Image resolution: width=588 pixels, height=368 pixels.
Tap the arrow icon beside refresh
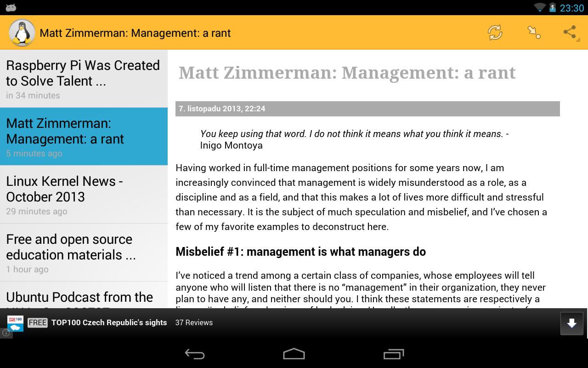pos(533,33)
